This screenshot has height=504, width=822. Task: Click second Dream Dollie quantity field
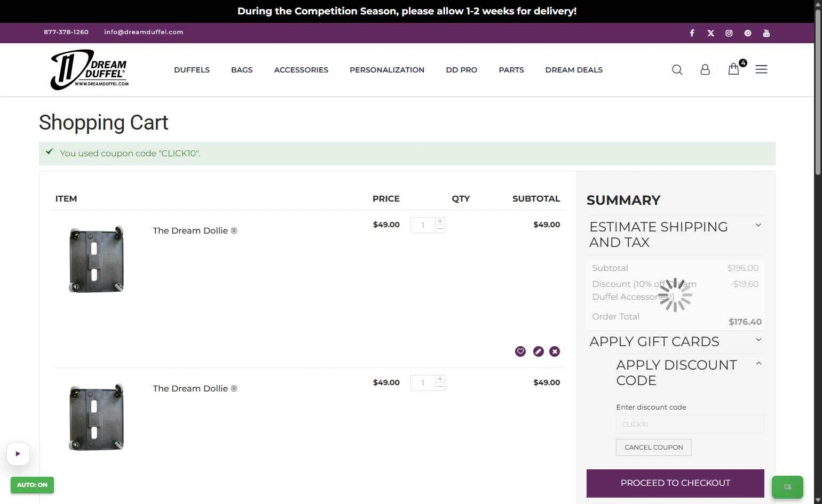pyautogui.click(x=423, y=383)
